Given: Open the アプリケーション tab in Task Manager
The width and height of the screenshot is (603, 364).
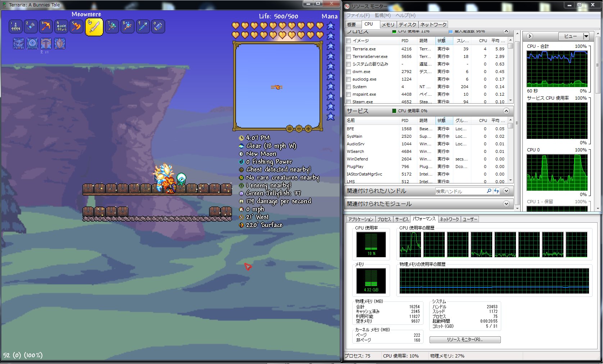Looking at the screenshot, I should (x=361, y=219).
